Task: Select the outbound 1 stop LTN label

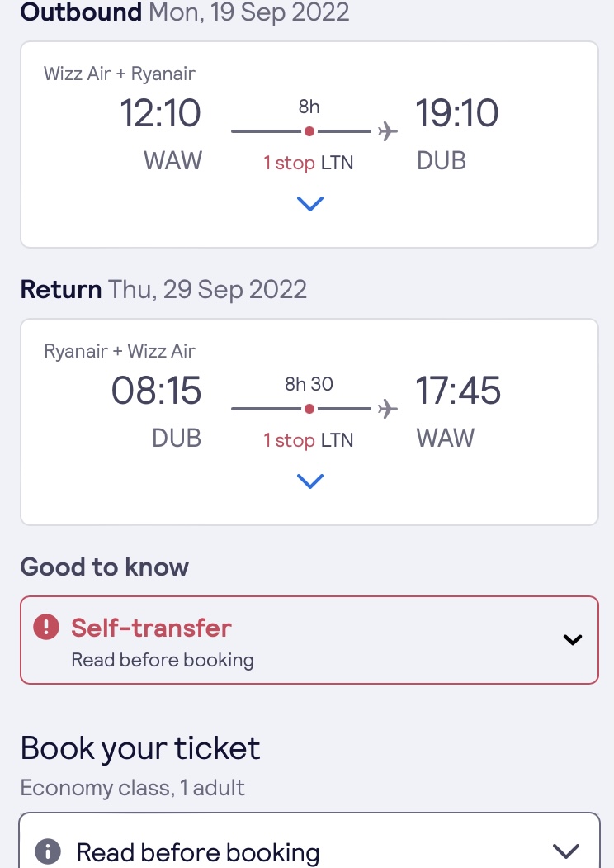Action: tap(308, 163)
